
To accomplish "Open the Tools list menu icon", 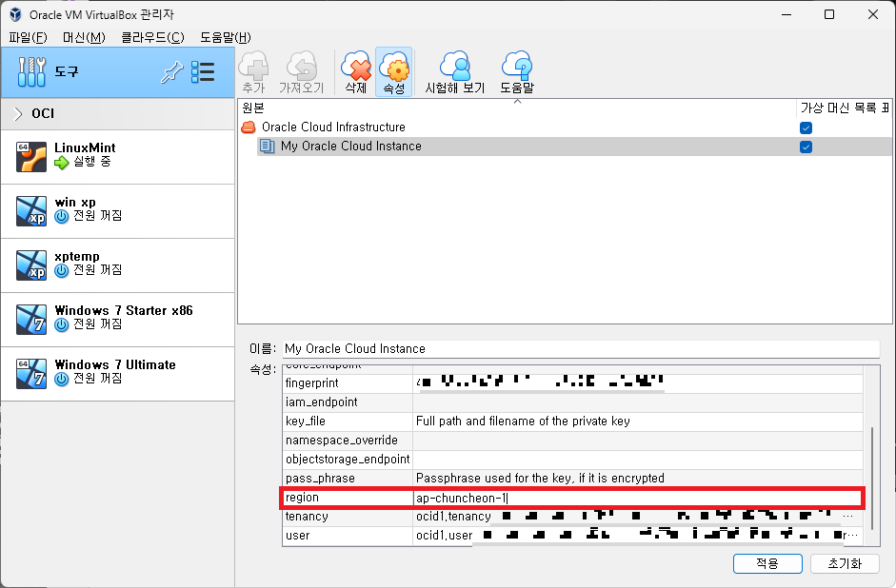I will coord(203,72).
